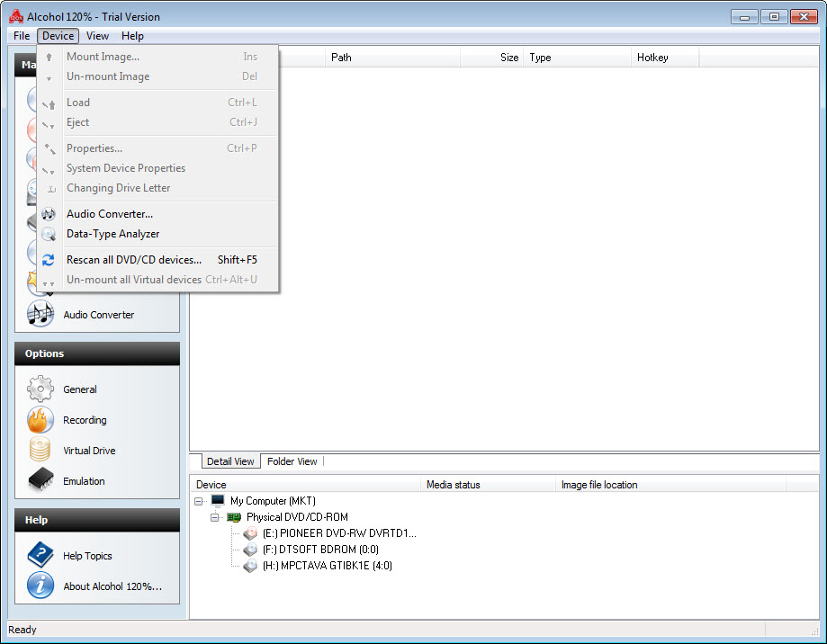Image resolution: width=827 pixels, height=644 pixels.
Task: Click the Alcohol 120% title bar icon
Action: [x=16, y=17]
